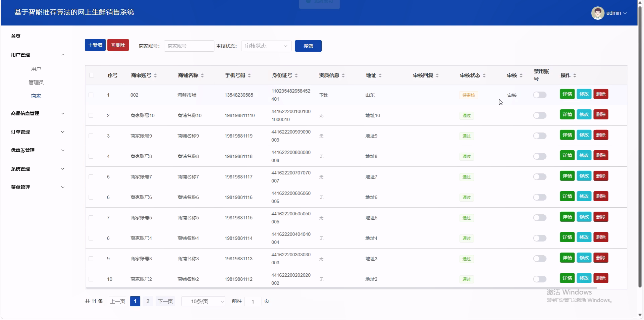
Task: Sort by 商铺名称 column arrows
Action: click(202, 75)
